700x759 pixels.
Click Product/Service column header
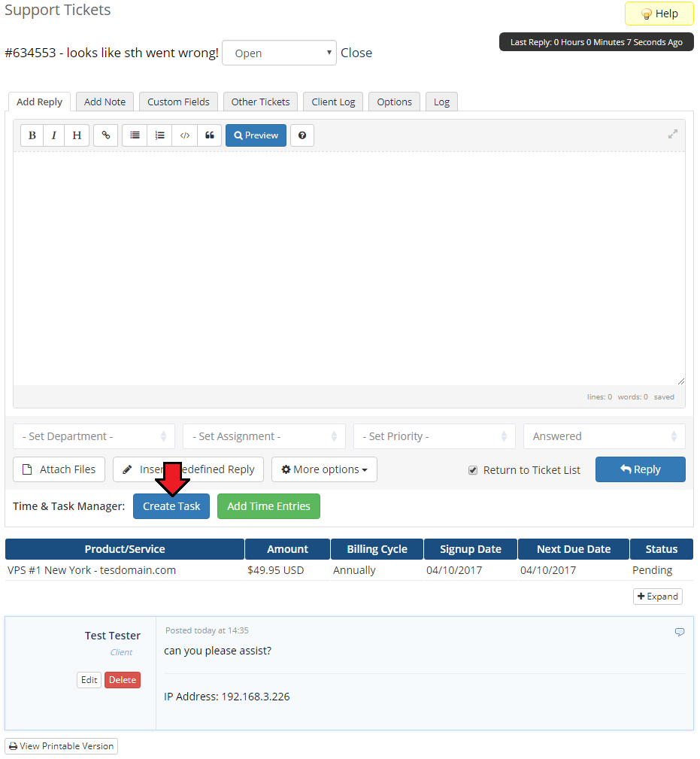pyautogui.click(x=125, y=549)
